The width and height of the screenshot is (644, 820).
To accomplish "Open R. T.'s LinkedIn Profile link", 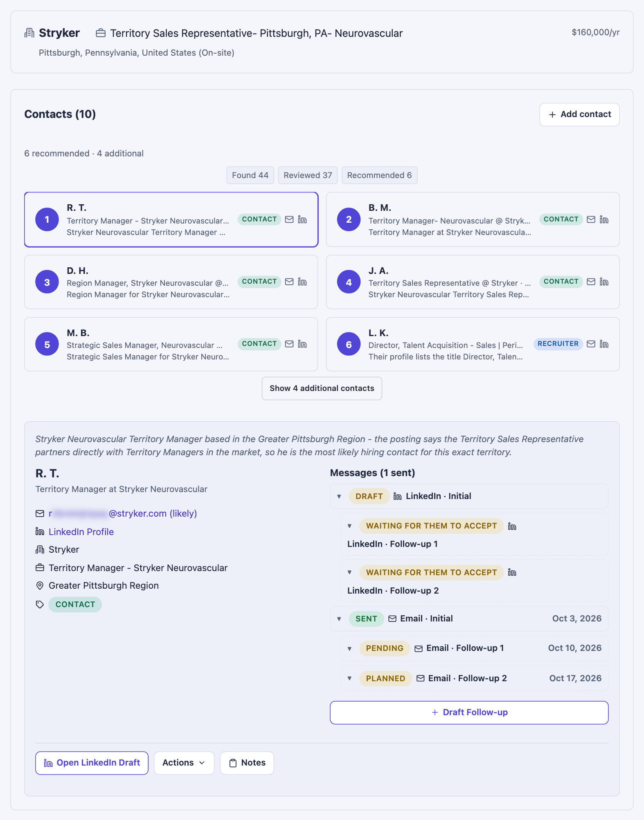I will (x=81, y=532).
